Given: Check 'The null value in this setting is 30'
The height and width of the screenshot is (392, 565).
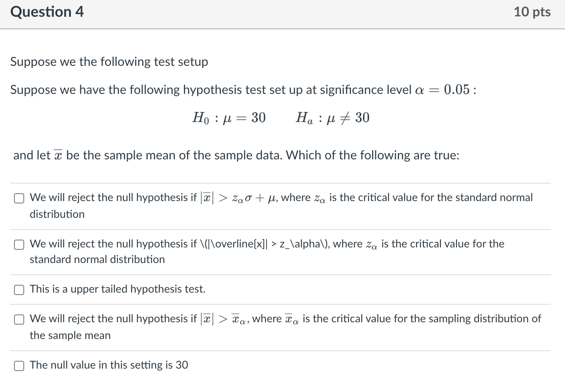Looking at the screenshot, I should (x=19, y=366).
